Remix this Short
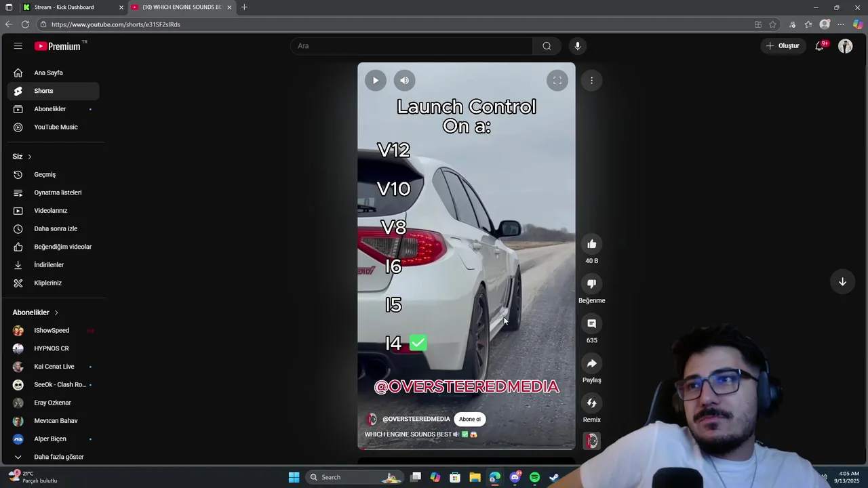This screenshot has width=868, height=488. click(592, 403)
